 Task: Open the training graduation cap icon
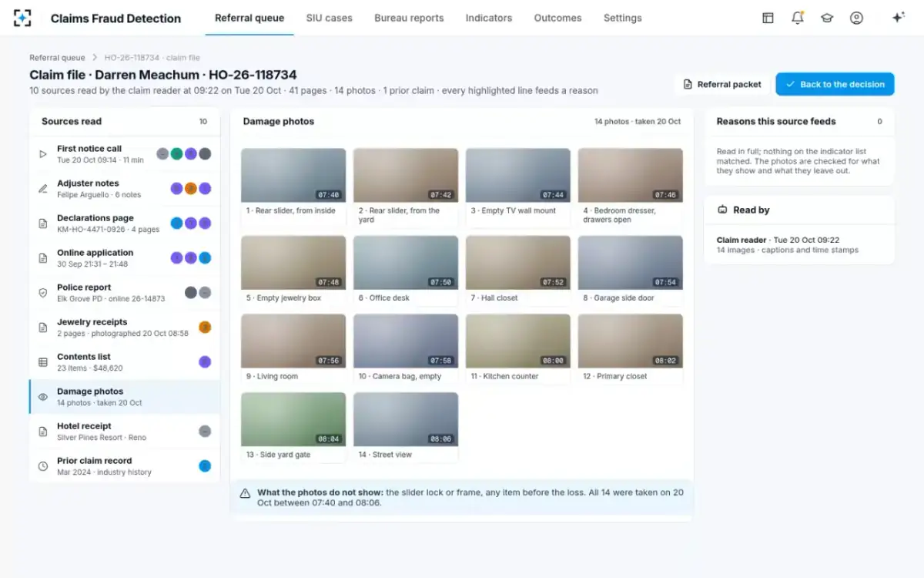pyautogui.click(x=827, y=18)
